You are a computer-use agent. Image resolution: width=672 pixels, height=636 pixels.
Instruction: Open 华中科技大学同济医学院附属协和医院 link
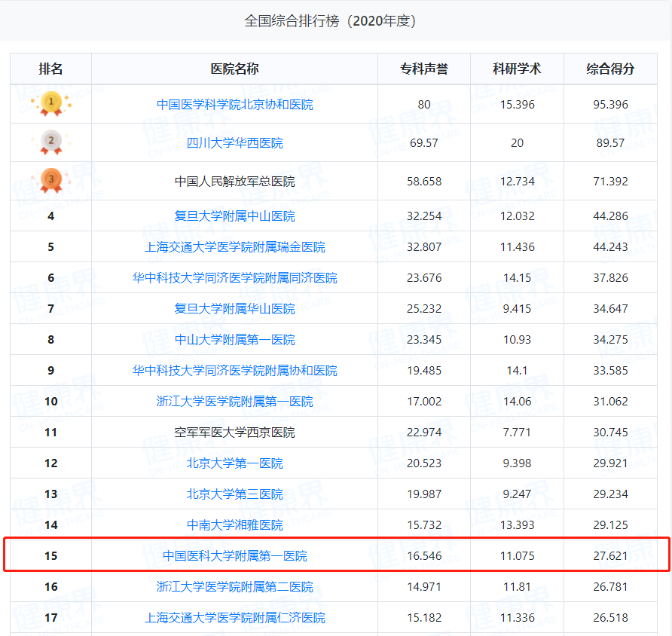[234, 370]
